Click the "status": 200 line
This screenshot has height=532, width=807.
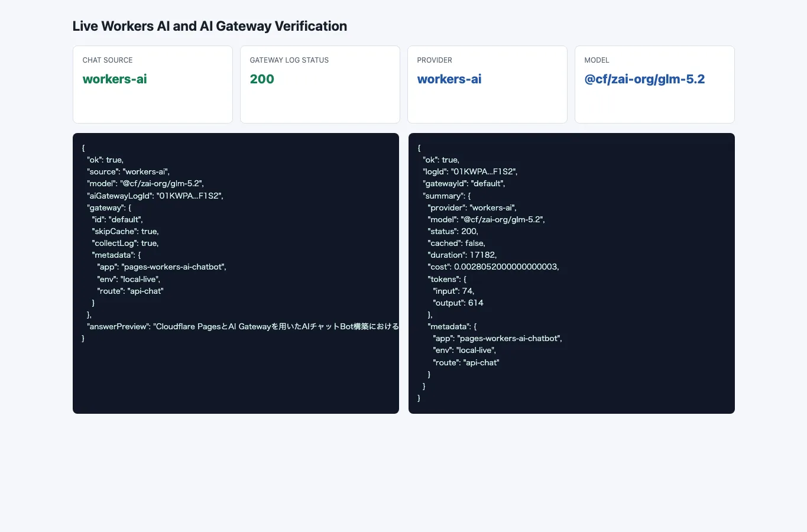(x=453, y=231)
